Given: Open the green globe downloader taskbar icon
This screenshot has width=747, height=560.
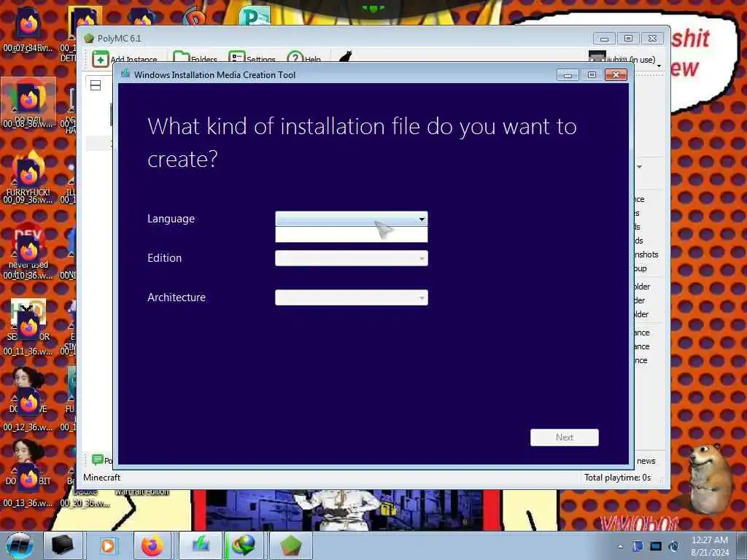Looking at the screenshot, I should pos(244,545).
